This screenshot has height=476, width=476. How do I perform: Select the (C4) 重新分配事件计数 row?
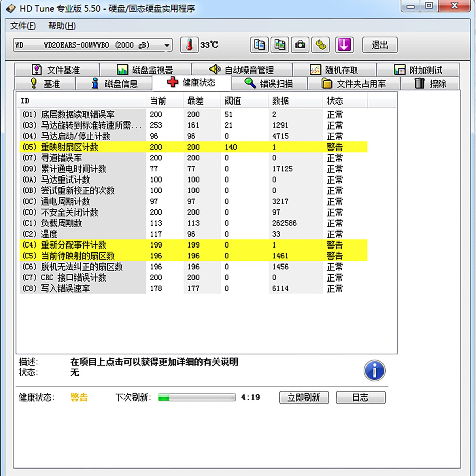pyautogui.click(x=193, y=245)
